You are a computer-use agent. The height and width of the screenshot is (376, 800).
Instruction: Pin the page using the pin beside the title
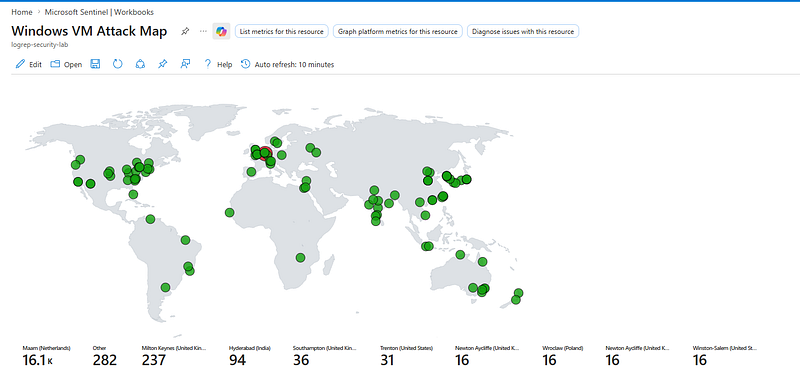185,31
